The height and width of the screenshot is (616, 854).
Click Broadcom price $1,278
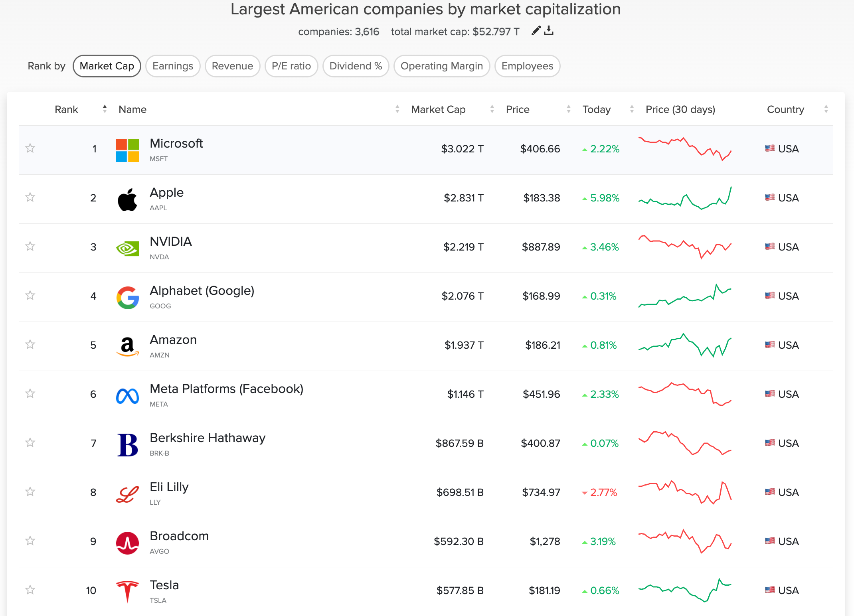[x=545, y=541]
